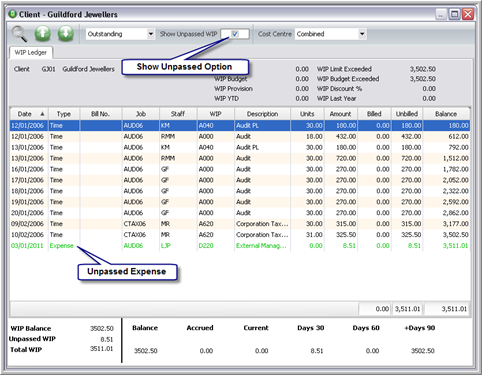
Task: Click the WIP Budget Exceeded label
Action: point(348,79)
